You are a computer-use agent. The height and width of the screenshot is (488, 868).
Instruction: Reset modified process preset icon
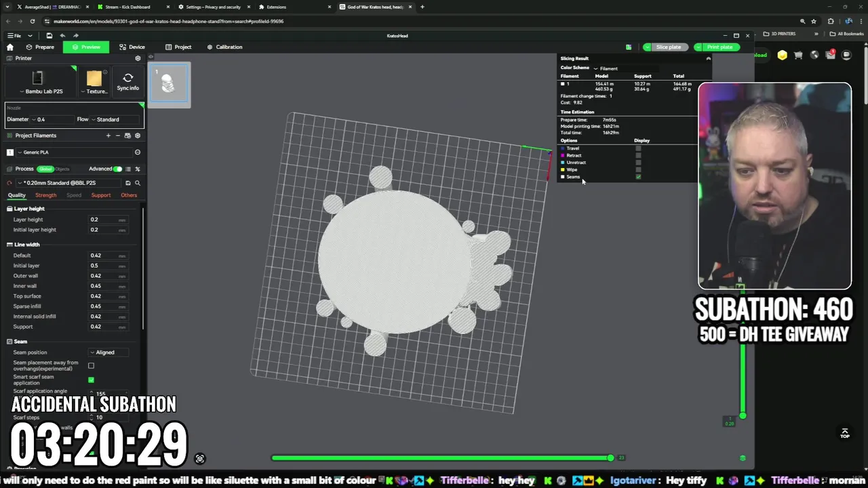[9, 183]
